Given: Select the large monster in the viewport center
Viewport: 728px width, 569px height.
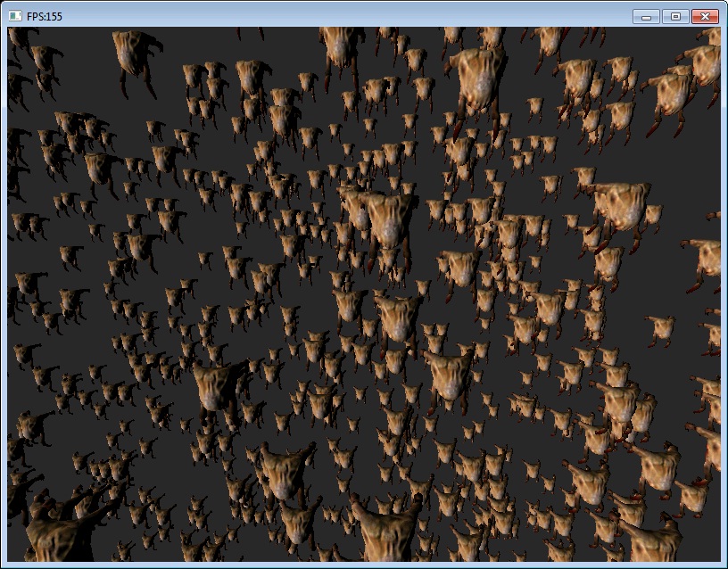Looking at the screenshot, I should click(x=389, y=219).
